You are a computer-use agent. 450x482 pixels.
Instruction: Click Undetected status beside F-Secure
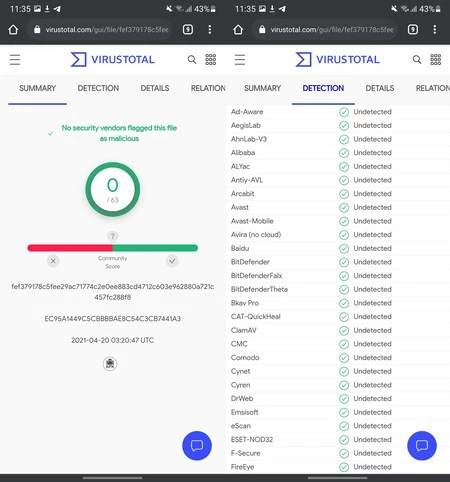372,453
